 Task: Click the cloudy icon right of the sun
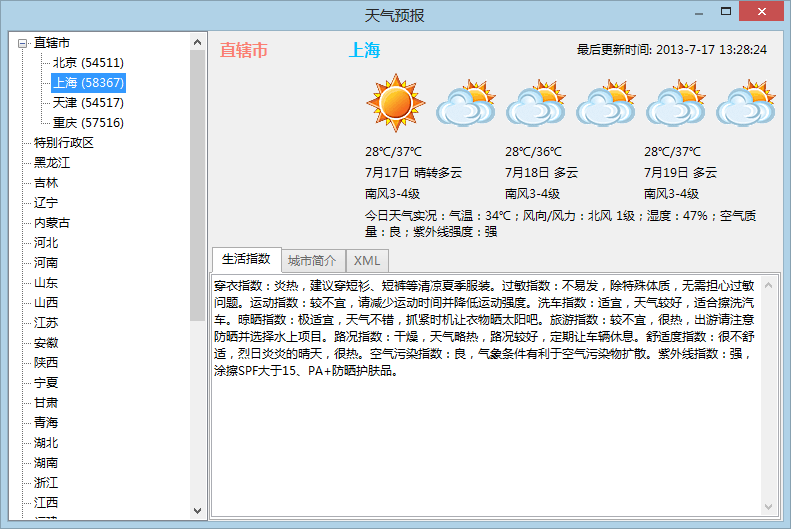(466, 104)
